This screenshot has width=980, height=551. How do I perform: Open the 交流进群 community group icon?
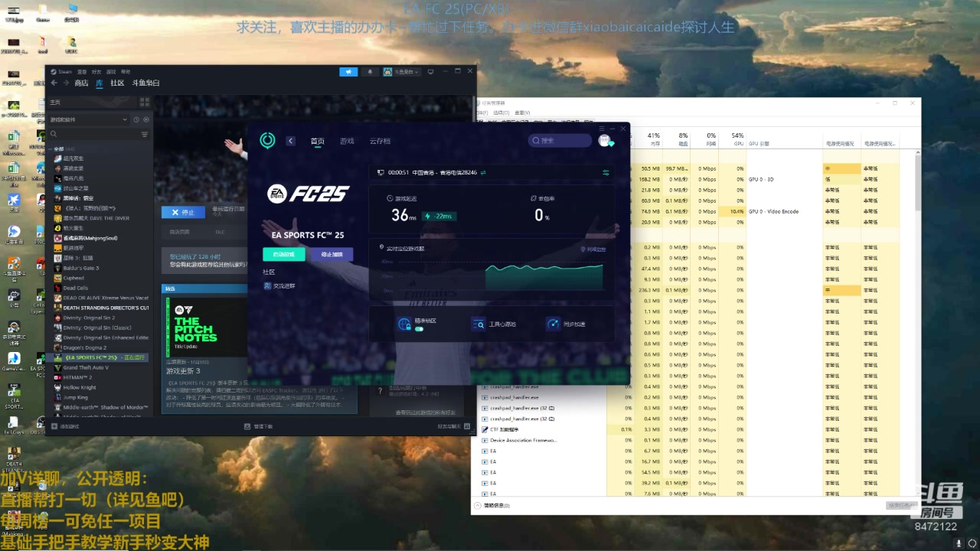coord(267,285)
